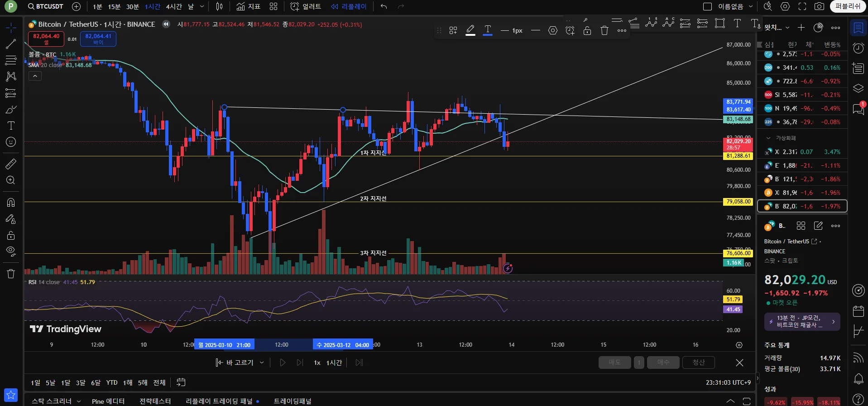This screenshot has height=406, width=868.
Task: Expand the interval dropdown chevron
Action: [x=202, y=6]
